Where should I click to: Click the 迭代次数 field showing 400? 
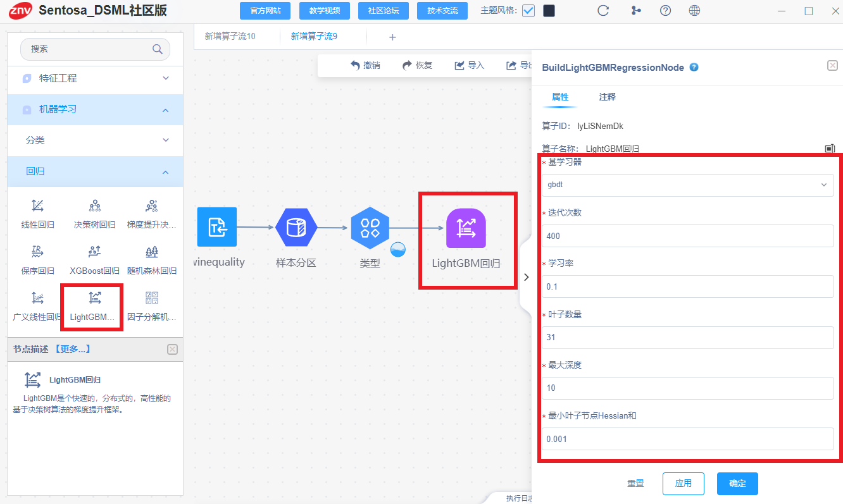coord(688,236)
